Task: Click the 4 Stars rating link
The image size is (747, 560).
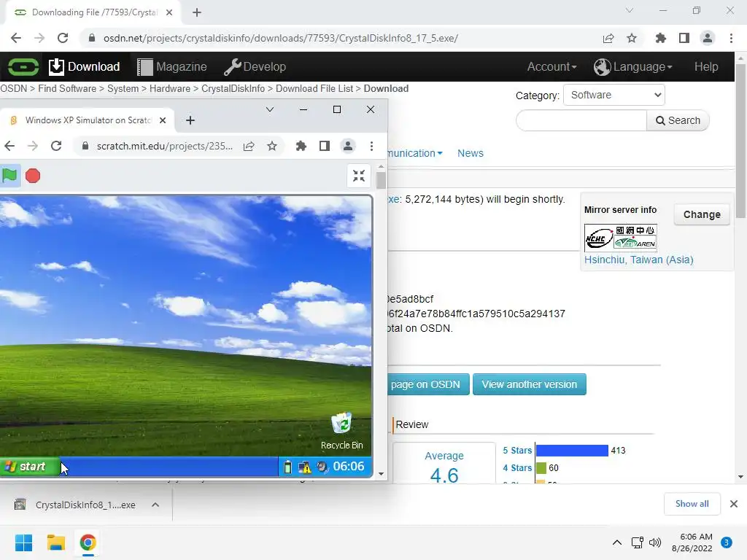Action: (x=517, y=467)
